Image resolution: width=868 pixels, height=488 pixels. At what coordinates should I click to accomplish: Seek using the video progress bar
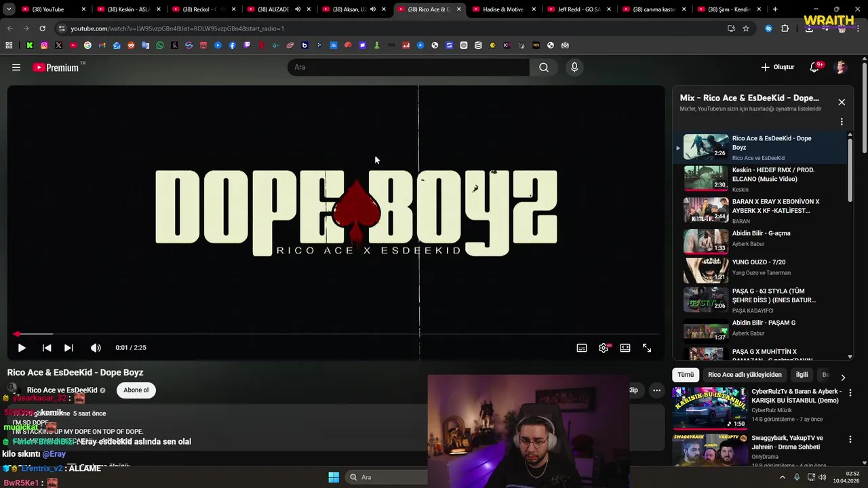[336, 334]
